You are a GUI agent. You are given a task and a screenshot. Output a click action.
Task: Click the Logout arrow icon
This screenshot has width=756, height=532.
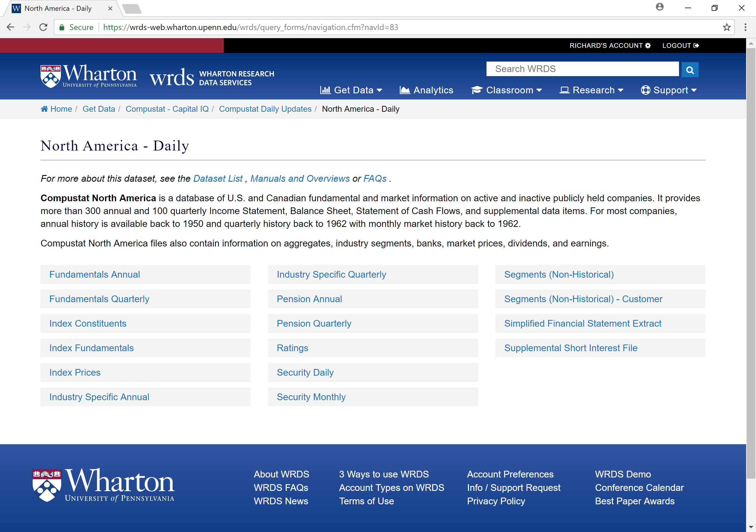pos(696,46)
